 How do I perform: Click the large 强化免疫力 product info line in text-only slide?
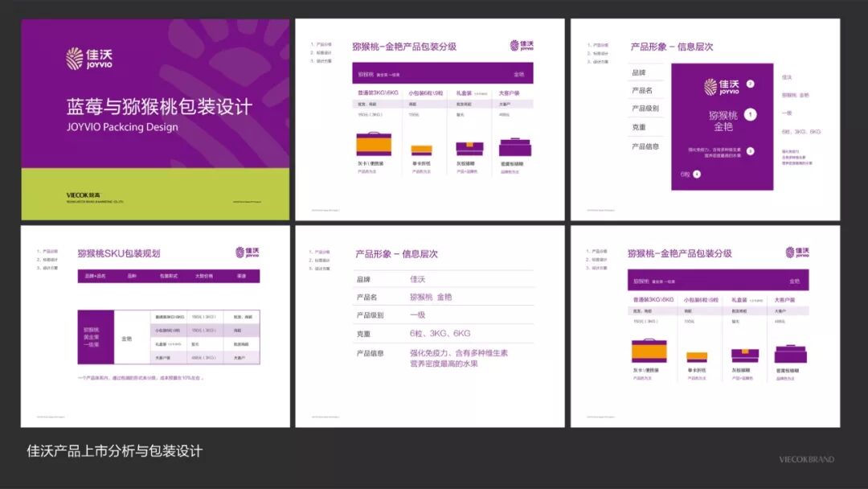[458, 353]
